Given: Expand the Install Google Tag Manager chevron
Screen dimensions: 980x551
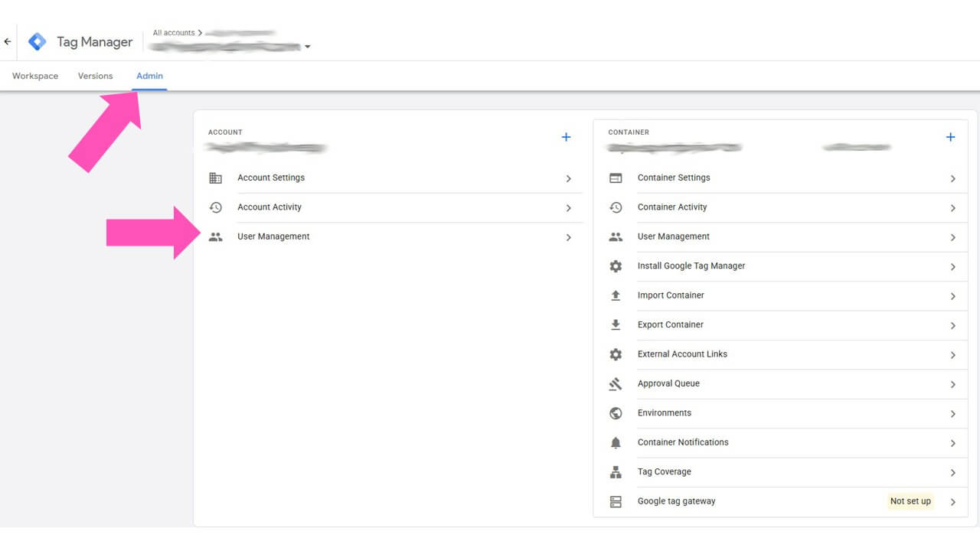Looking at the screenshot, I should [953, 267].
